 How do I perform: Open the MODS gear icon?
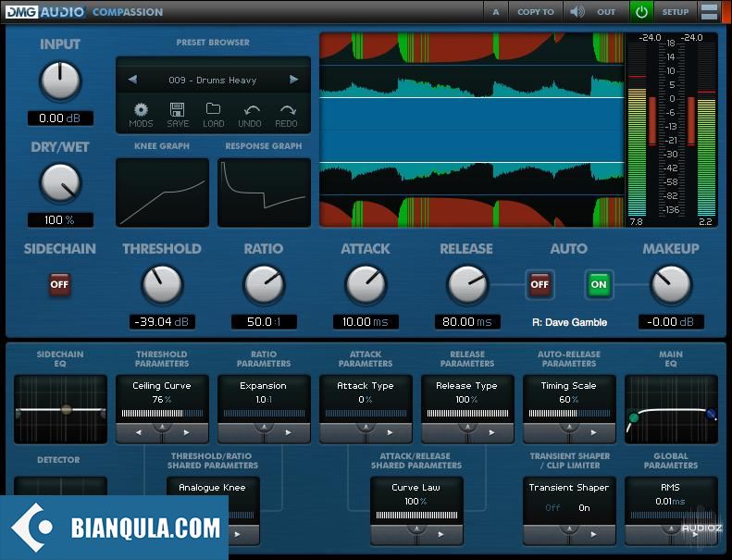[141, 110]
